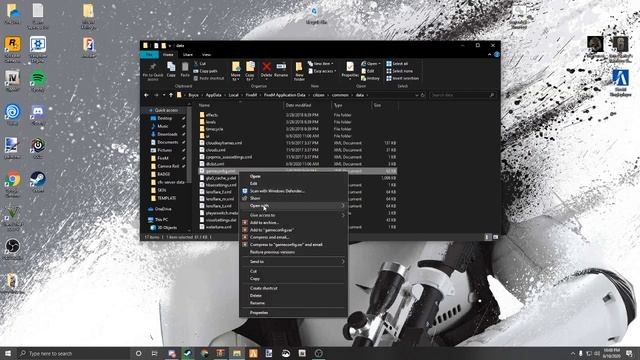Click the Back navigation arrow
The image size is (640, 360).
147,95
